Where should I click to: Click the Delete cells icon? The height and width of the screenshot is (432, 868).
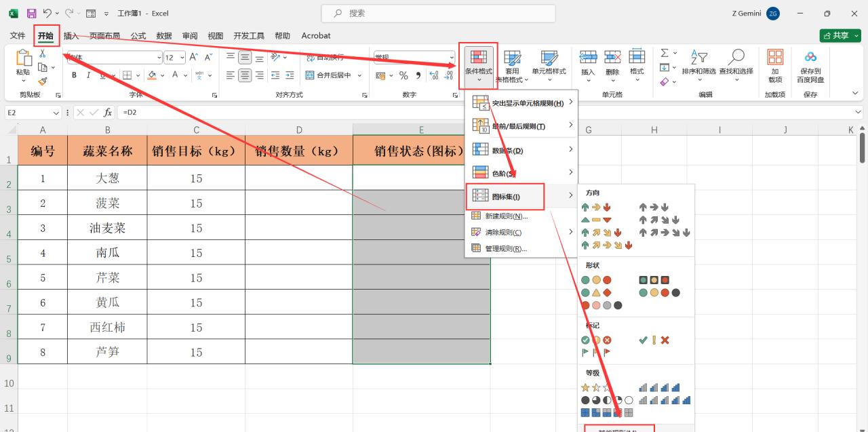tap(612, 57)
